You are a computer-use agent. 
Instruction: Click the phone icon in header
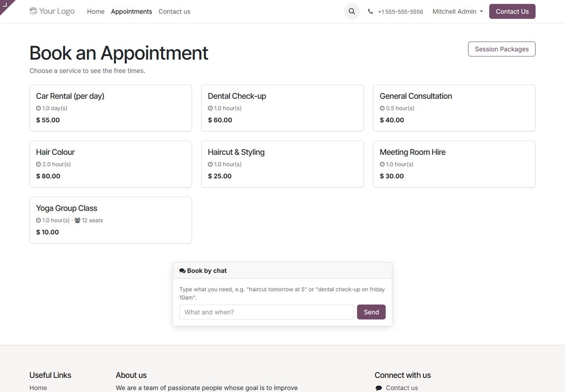tap(370, 12)
